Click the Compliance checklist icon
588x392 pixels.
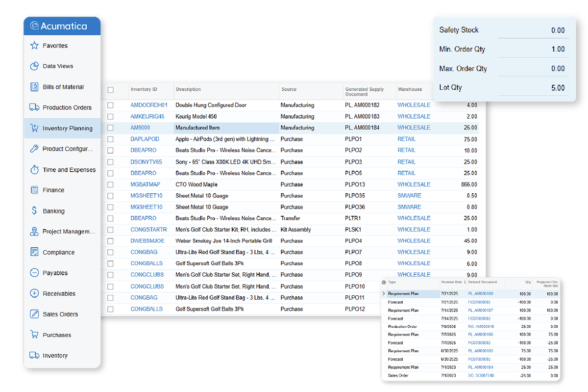[x=34, y=252]
